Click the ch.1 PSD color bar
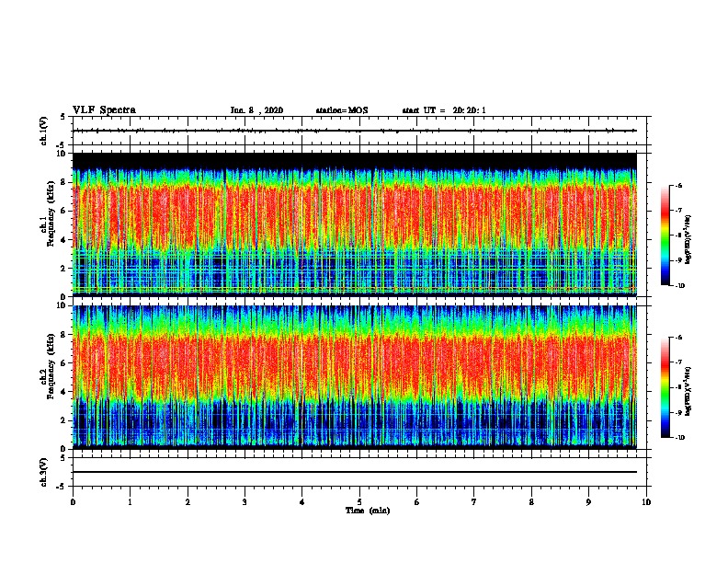 coord(665,236)
